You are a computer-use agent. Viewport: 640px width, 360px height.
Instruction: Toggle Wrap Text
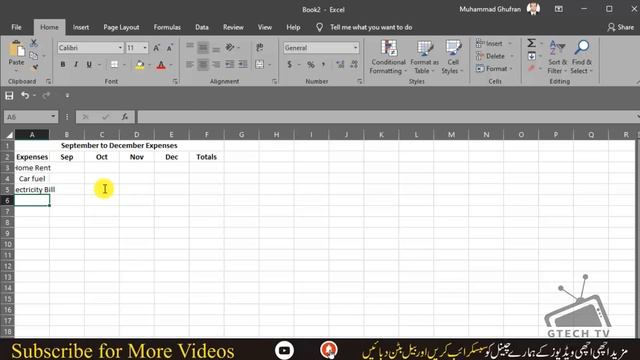pos(260,47)
